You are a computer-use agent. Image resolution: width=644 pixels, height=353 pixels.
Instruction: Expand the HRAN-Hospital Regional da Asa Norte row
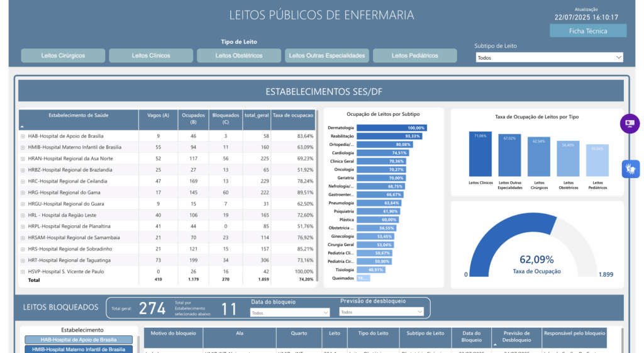(x=23, y=159)
